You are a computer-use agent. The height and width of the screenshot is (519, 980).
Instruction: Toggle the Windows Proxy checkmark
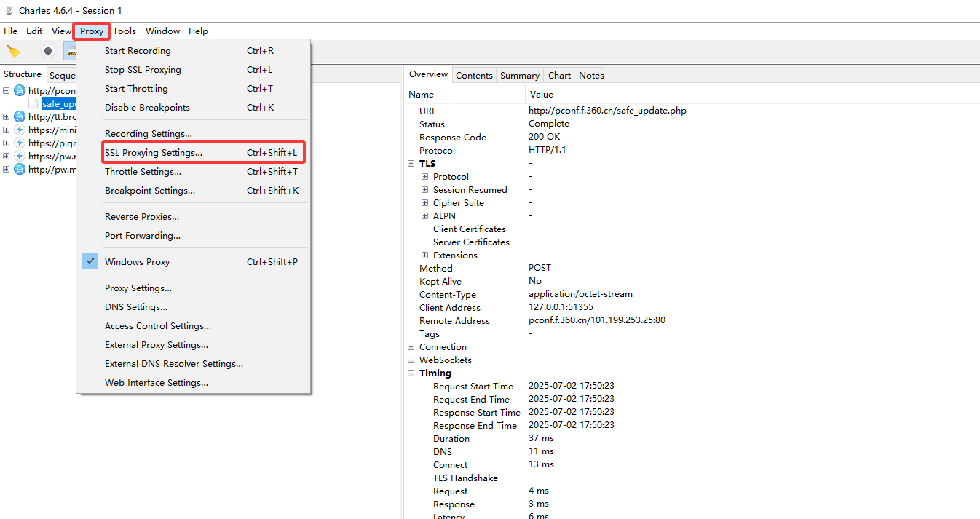pos(90,262)
